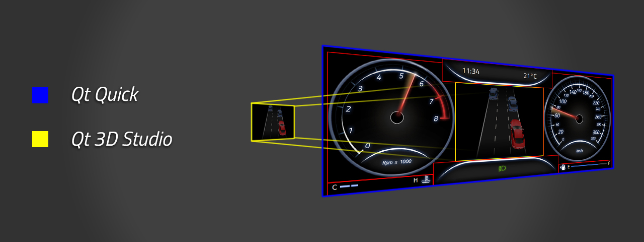
Task: Click the km/h label on speedometer
Action: point(580,150)
